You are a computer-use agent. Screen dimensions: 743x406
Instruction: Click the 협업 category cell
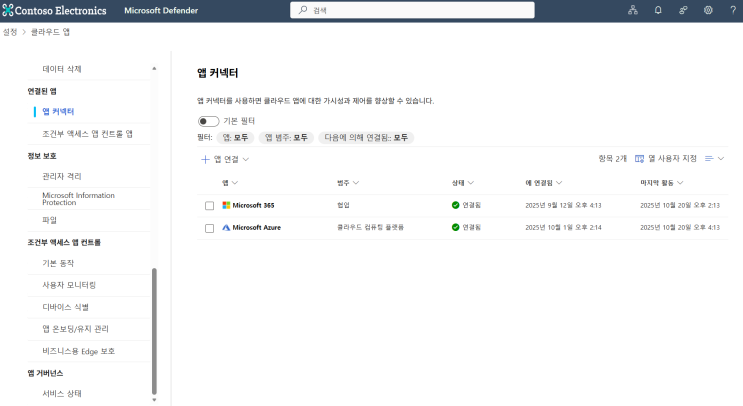point(344,205)
